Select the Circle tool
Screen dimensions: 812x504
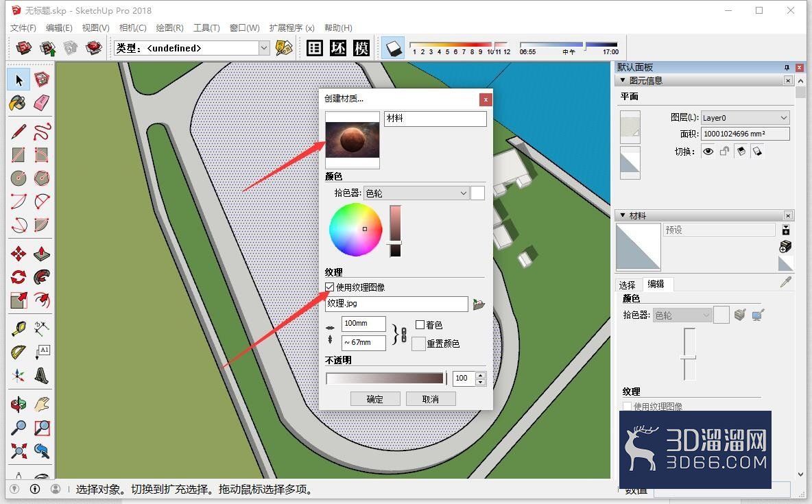tap(18, 178)
